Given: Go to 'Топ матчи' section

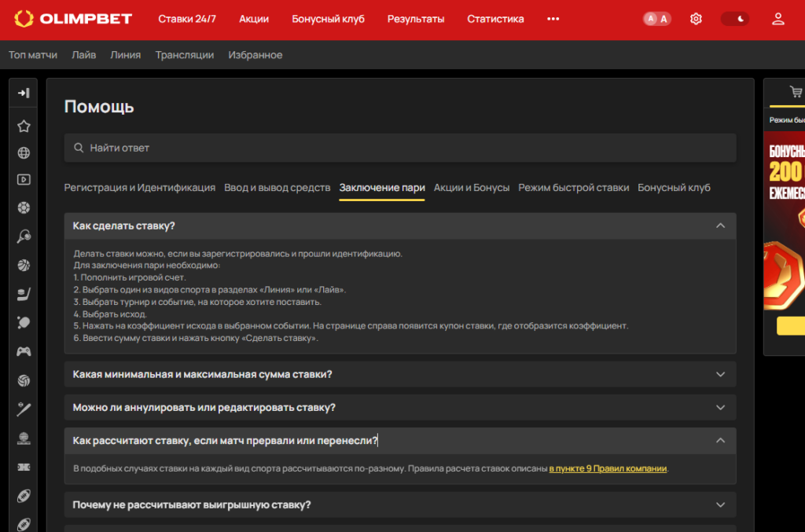Looking at the screenshot, I should tap(33, 55).
